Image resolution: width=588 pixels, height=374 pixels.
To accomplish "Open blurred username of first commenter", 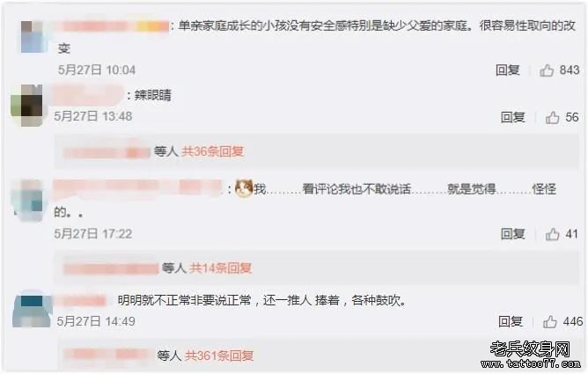I will click(x=113, y=26).
